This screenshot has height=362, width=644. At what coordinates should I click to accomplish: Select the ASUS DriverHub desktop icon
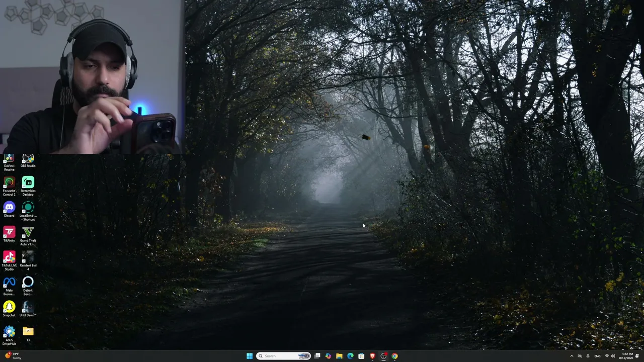click(x=9, y=336)
